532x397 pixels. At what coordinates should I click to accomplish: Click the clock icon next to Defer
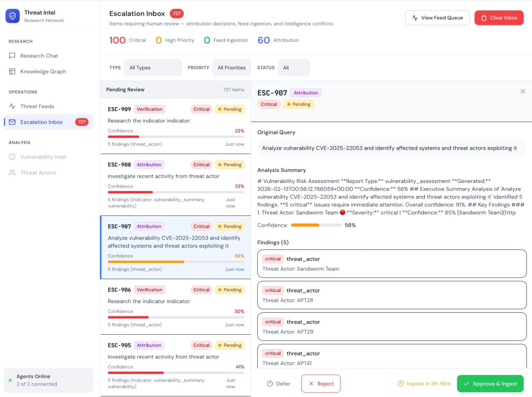click(x=270, y=384)
